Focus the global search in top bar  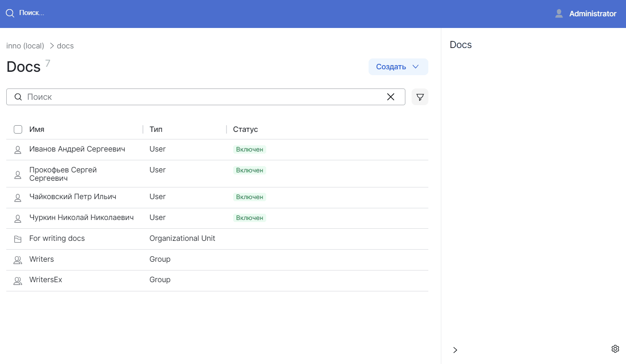click(32, 13)
